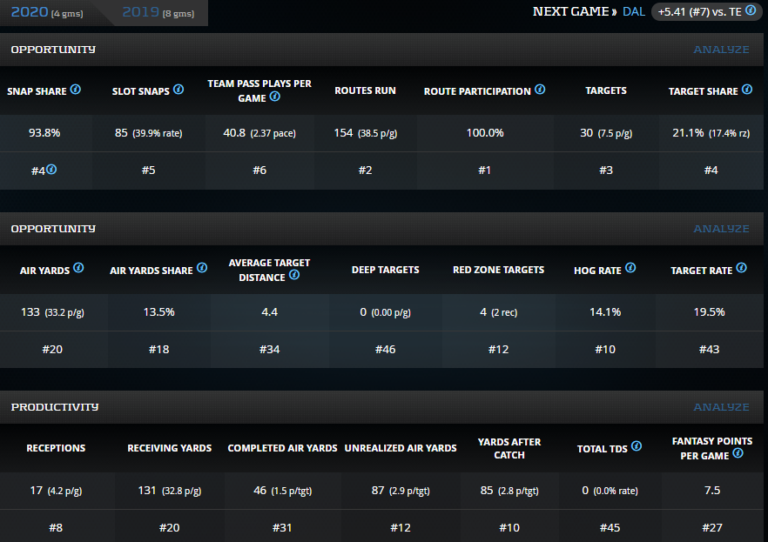Open Analyze link in Productivity section
768x542 pixels.
pyautogui.click(x=721, y=407)
